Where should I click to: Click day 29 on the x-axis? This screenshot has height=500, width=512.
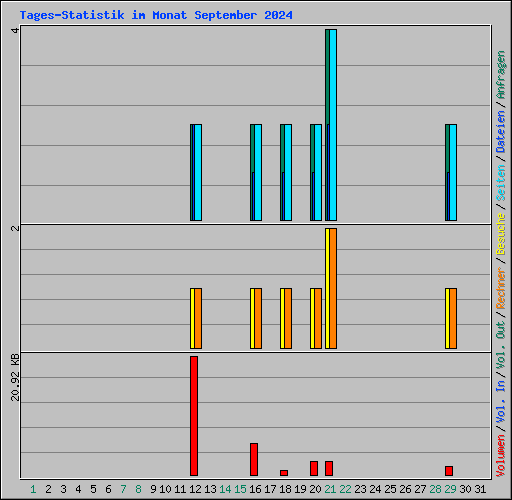click(450, 489)
